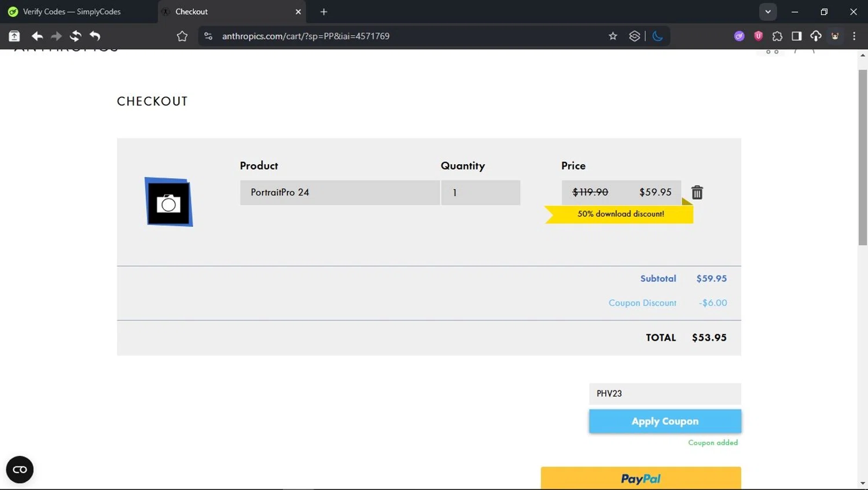The image size is (868, 490).
Task: Click the share icon left of the back arrow
Action: (14, 36)
